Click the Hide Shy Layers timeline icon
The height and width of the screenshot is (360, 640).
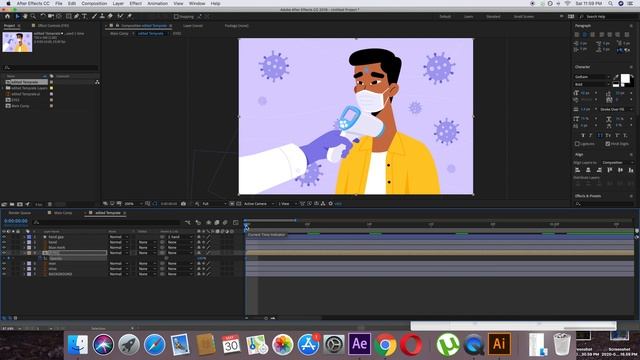click(209, 222)
